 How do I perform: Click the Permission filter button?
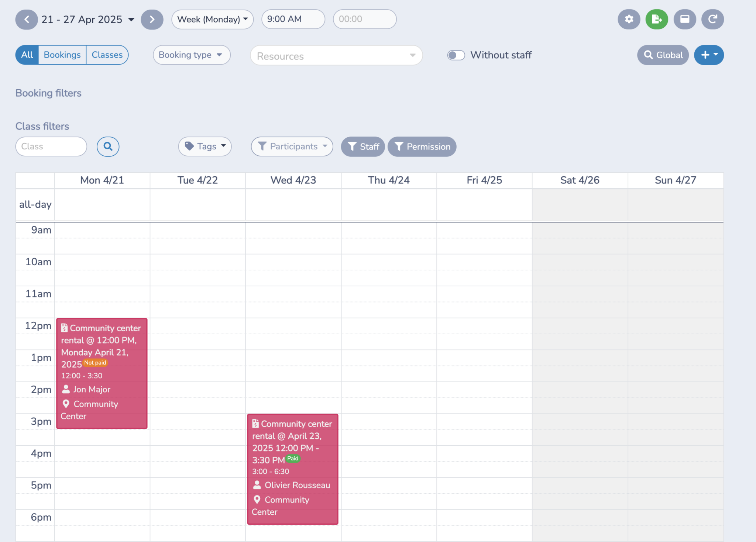tap(422, 146)
